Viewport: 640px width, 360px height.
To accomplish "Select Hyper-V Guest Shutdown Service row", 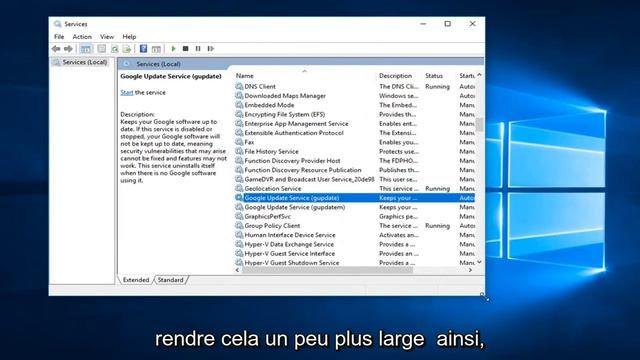I will pos(354,263).
